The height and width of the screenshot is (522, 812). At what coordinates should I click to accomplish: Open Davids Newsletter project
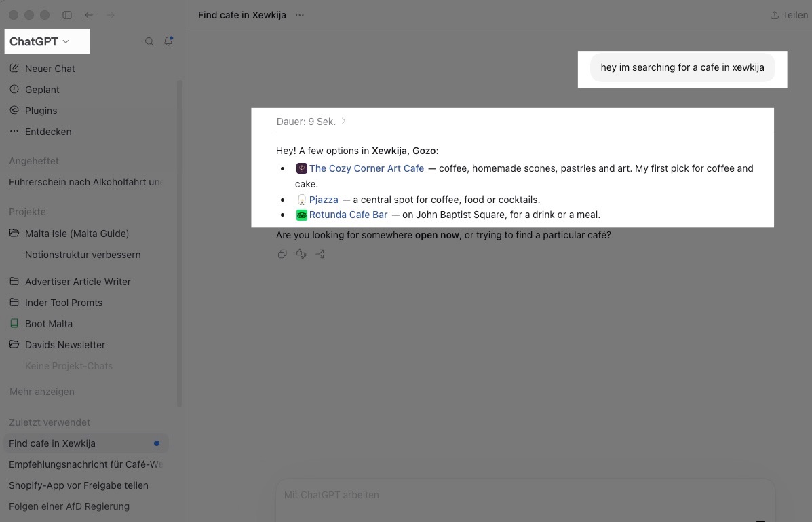(65, 345)
